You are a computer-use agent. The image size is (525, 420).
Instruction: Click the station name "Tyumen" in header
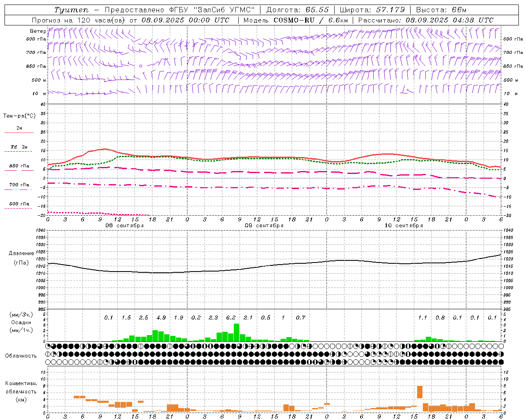tap(72, 10)
